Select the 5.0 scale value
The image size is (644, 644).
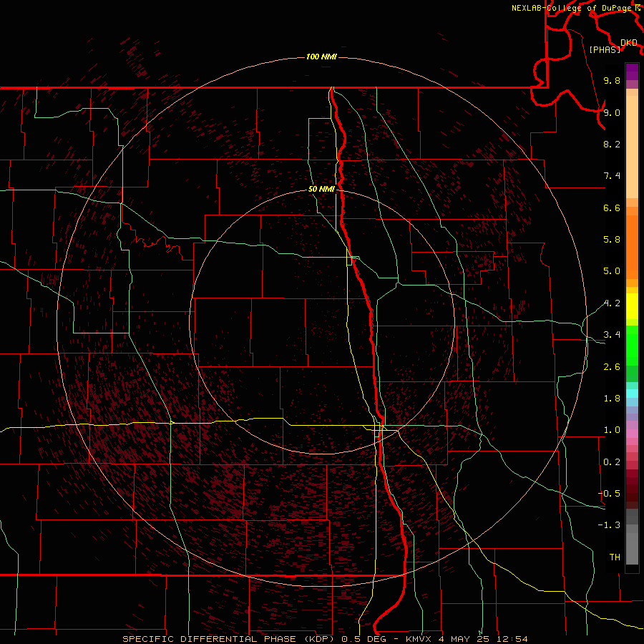pyautogui.click(x=612, y=271)
